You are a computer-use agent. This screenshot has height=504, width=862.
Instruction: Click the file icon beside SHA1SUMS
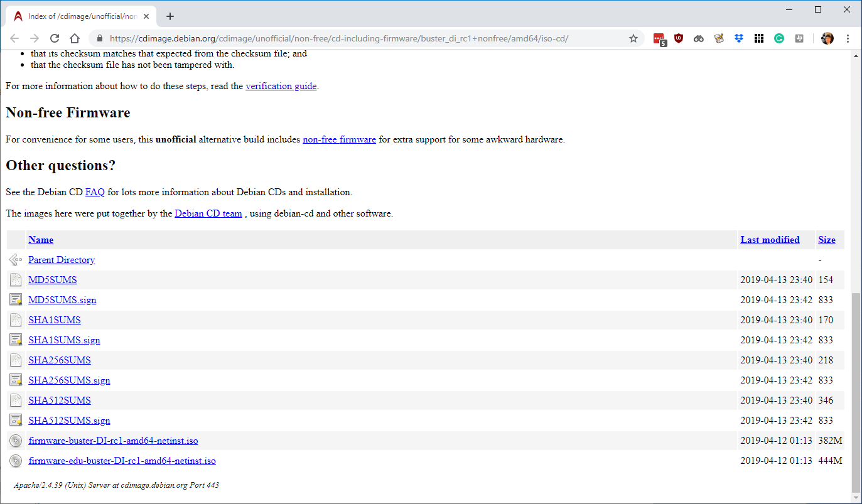tap(16, 320)
